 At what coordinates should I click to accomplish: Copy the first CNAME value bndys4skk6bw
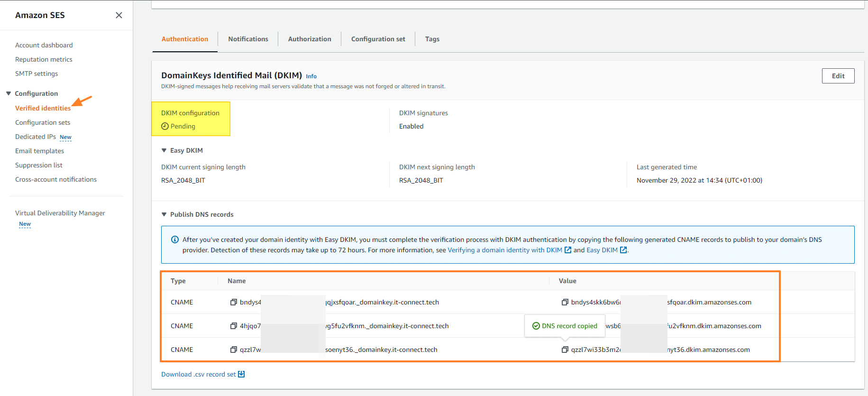[565, 302]
